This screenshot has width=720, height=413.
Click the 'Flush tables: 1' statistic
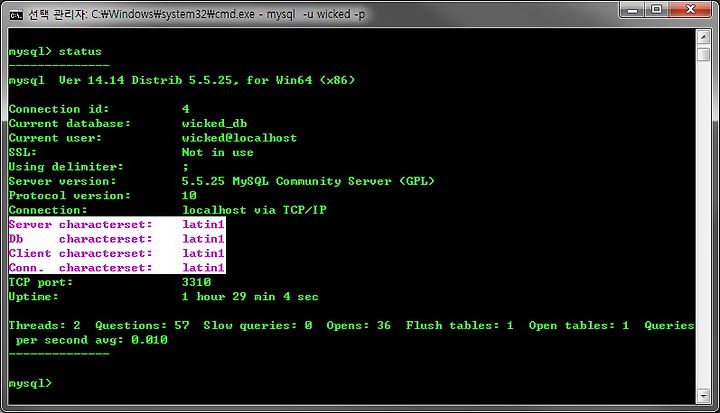459,325
